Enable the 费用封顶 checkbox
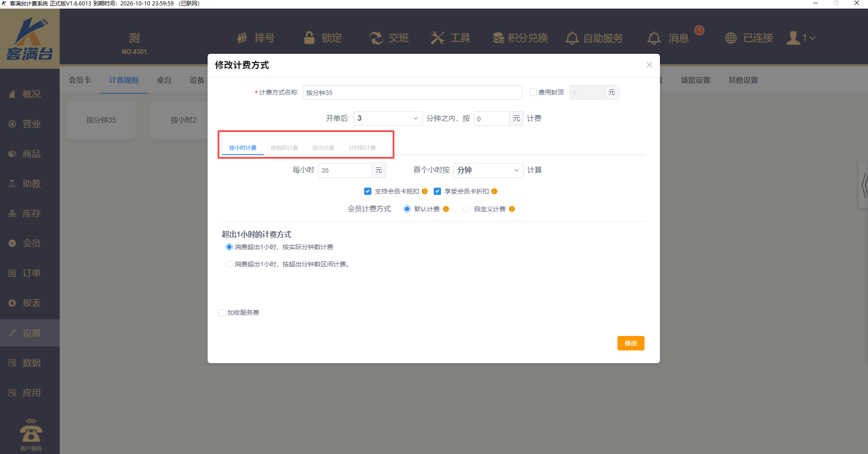The image size is (868, 454). pos(533,92)
